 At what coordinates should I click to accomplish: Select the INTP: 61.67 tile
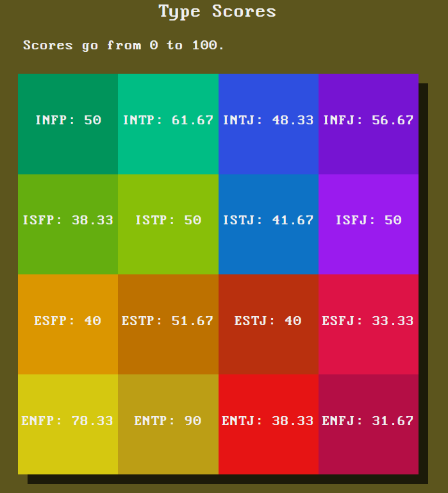coord(168,124)
